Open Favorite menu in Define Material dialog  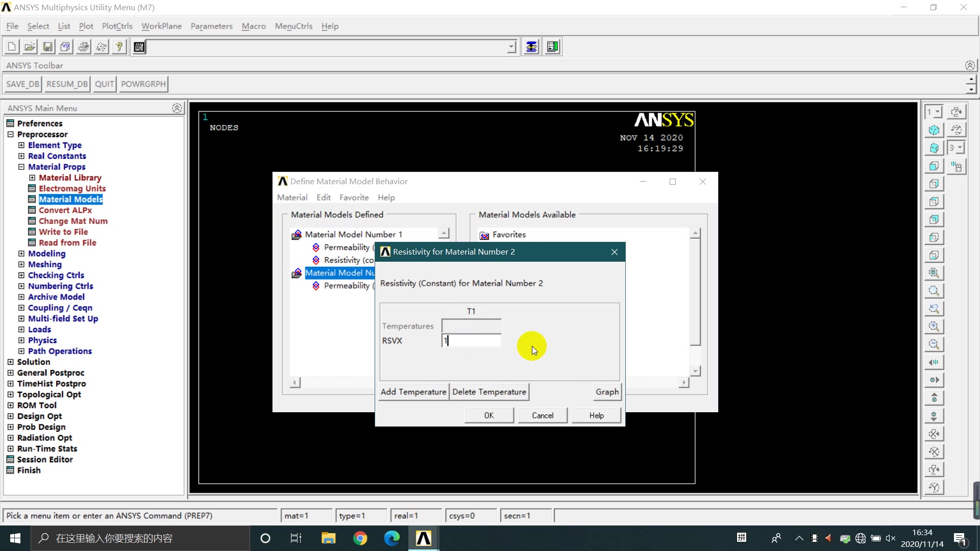(354, 197)
